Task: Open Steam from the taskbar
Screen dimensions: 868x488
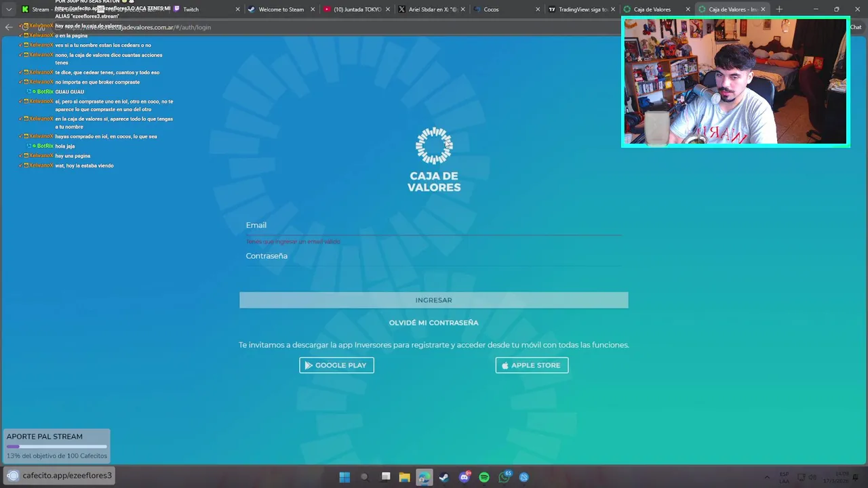Action: (444, 477)
